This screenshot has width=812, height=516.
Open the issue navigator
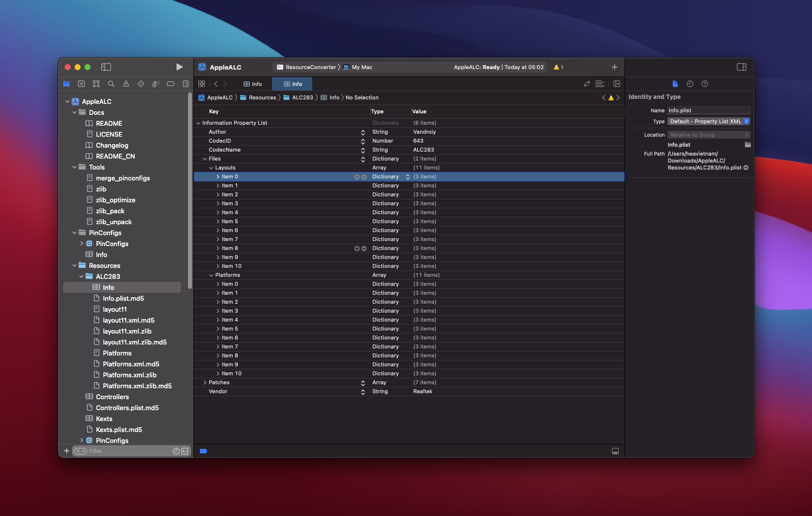126,84
